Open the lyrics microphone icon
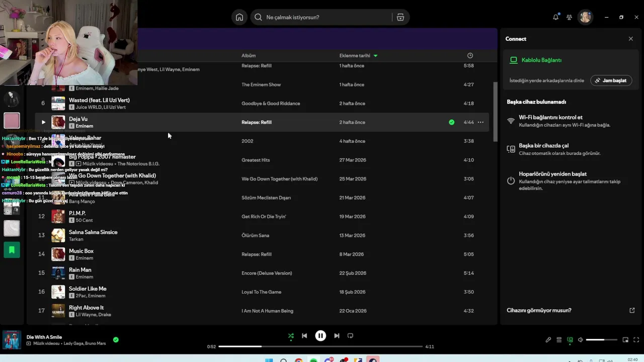This screenshot has width=644, height=362. [548, 340]
